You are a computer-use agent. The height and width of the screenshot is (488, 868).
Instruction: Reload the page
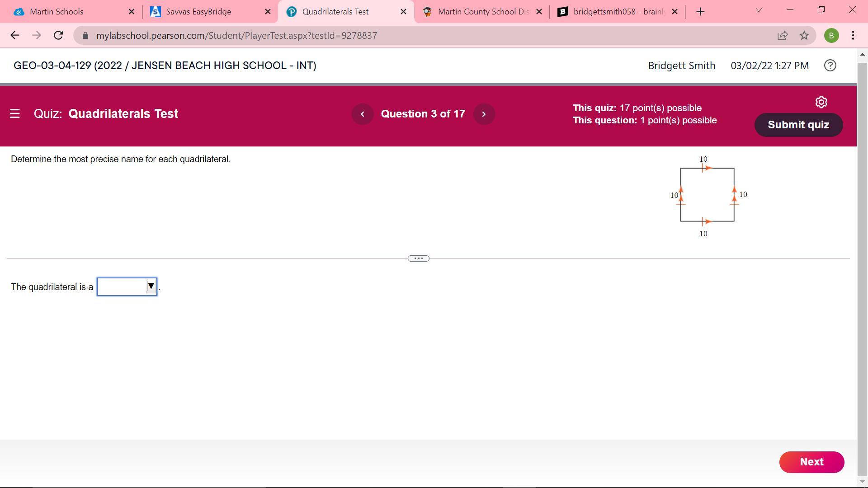click(58, 35)
